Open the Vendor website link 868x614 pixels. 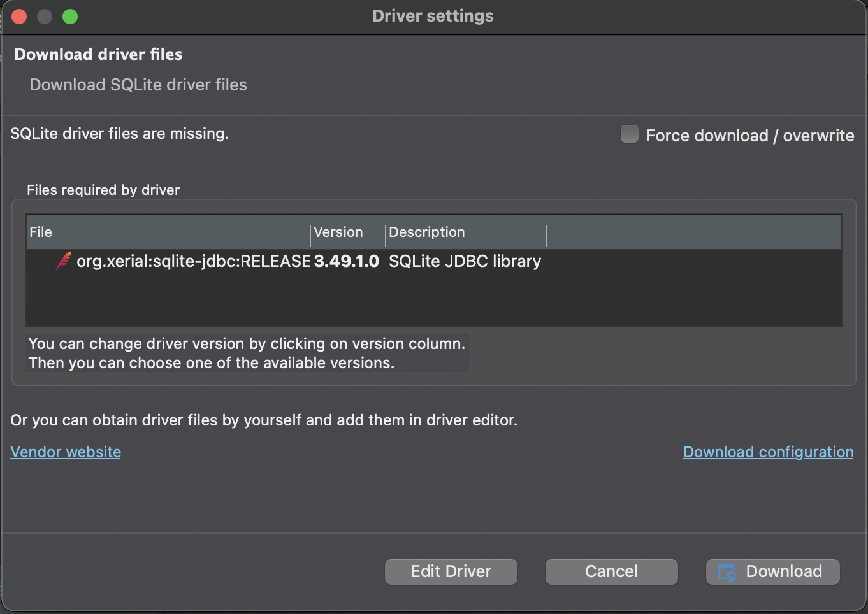click(66, 452)
